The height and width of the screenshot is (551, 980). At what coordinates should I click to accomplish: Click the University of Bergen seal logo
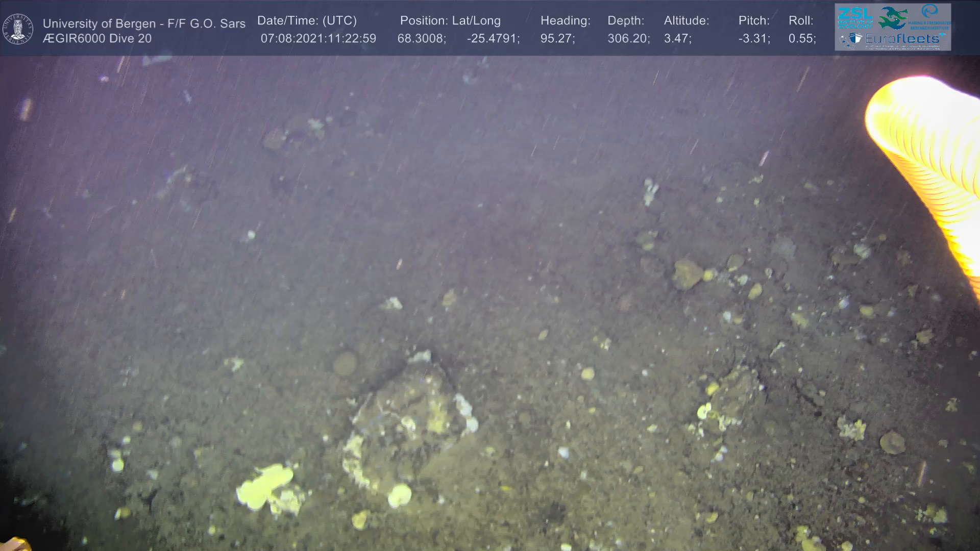pyautogui.click(x=18, y=29)
